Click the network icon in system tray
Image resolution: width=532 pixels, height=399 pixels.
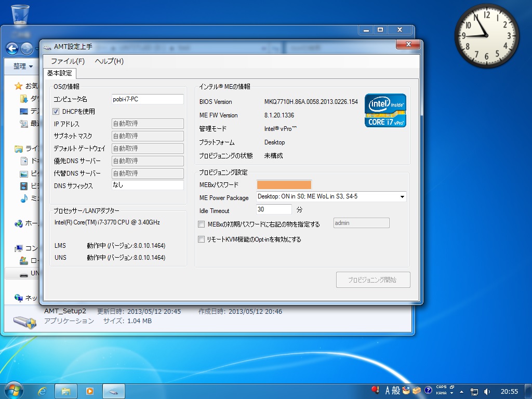[474, 391]
